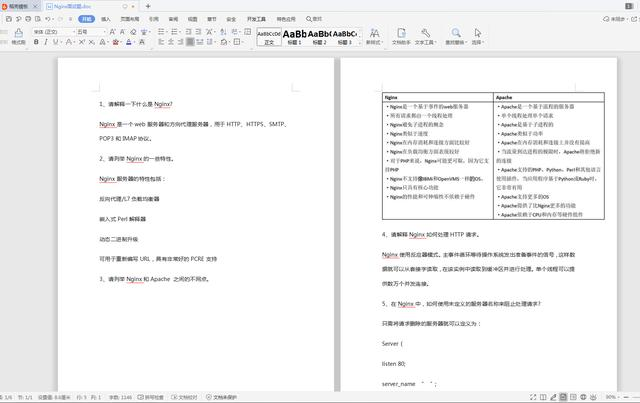The height and width of the screenshot is (403, 640).
Task: Switch to the 页面布局 Page Layout tab
Action: 130,19
